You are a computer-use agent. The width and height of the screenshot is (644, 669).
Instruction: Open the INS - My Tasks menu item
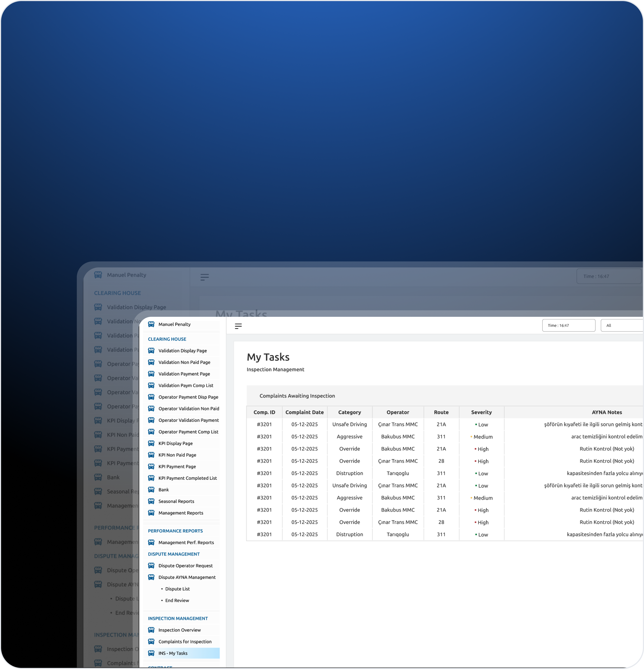click(x=173, y=653)
